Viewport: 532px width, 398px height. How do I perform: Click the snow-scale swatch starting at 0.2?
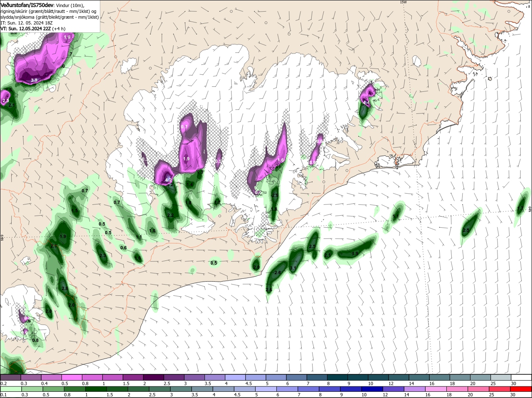click(10, 378)
